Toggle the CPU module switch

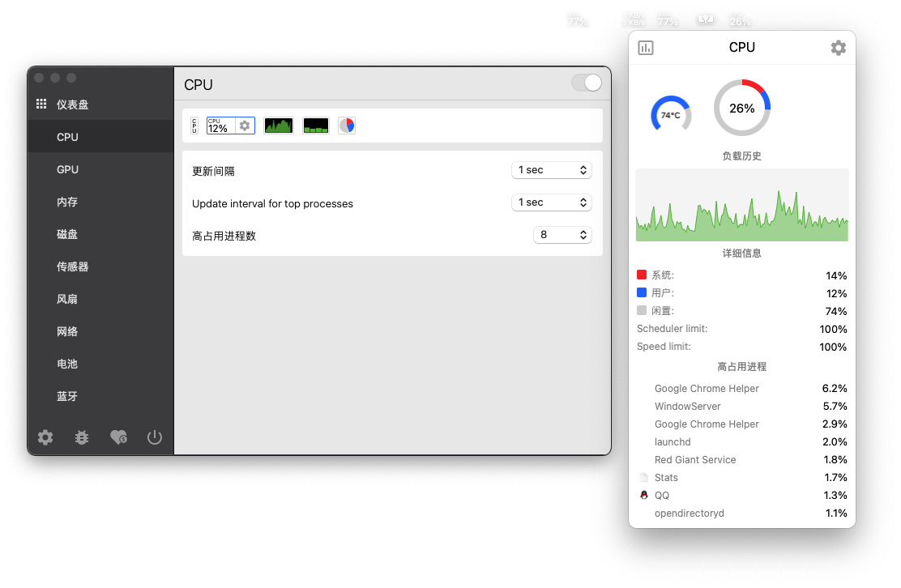pyautogui.click(x=587, y=83)
